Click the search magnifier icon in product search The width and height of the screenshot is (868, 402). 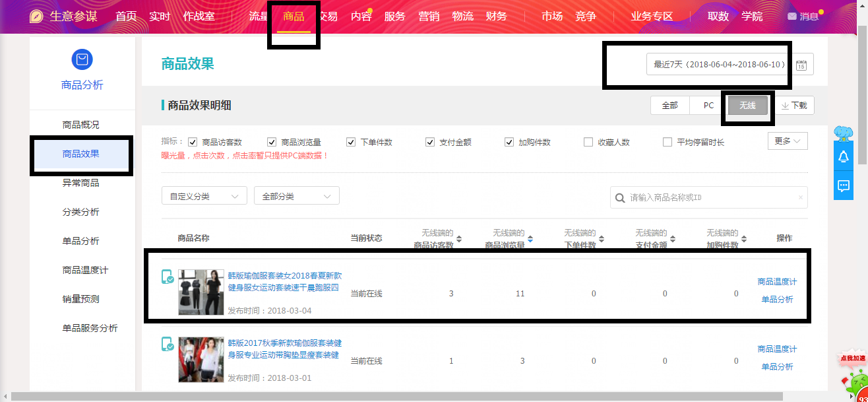620,197
